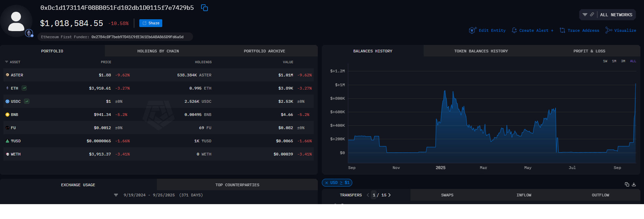644x219 pixels.
Task: Sort by the Value column header
Action: (288, 62)
